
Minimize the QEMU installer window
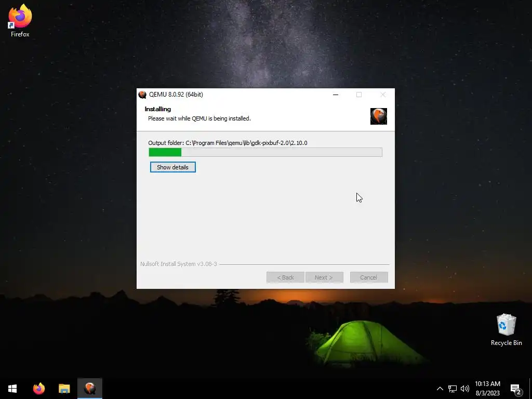point(336,95)
